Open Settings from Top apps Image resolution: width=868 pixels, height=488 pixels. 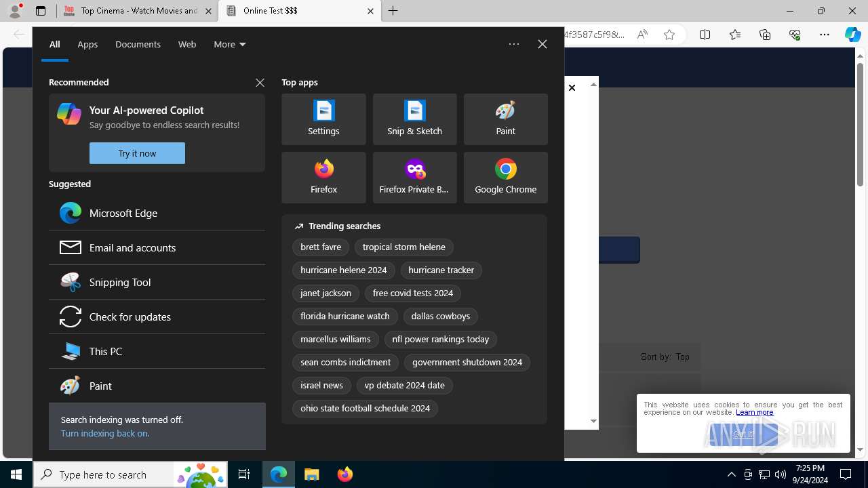pyautogui.click(x=323, y=119)
